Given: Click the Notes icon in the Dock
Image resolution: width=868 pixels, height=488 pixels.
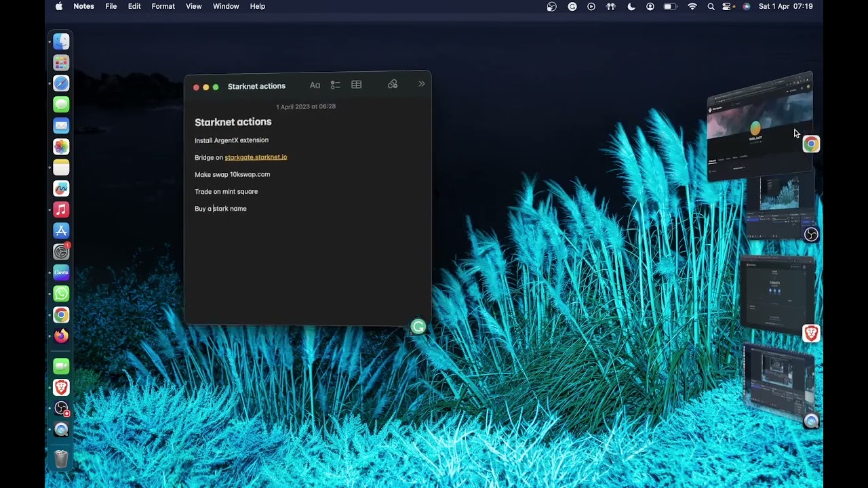Looking at the screenshot, I should [x=61, y=168].
